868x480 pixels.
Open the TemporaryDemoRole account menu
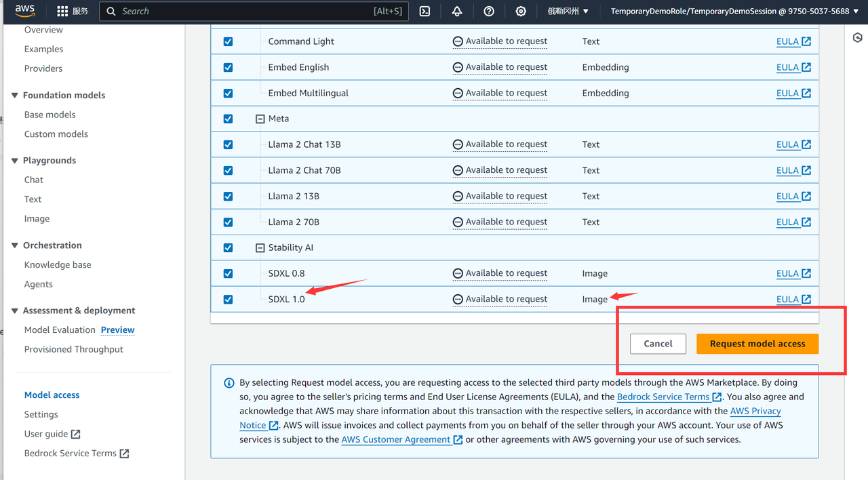click(x=734, y=12)
